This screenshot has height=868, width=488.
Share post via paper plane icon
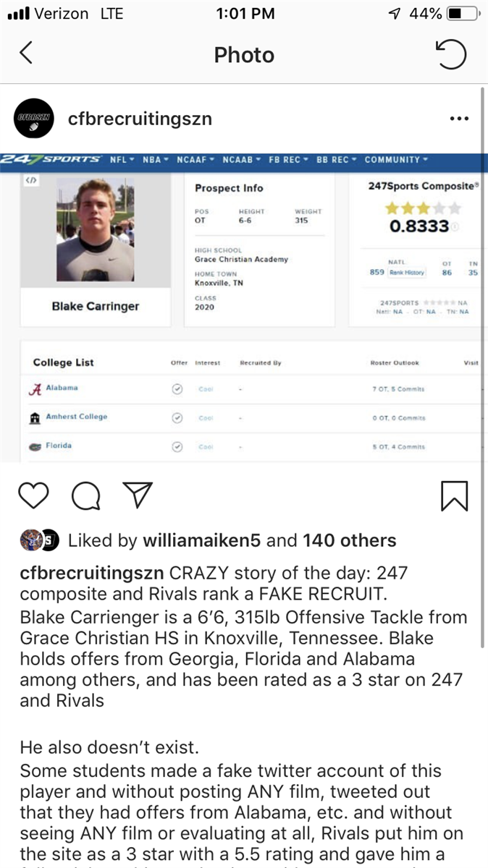click(137, 495)
